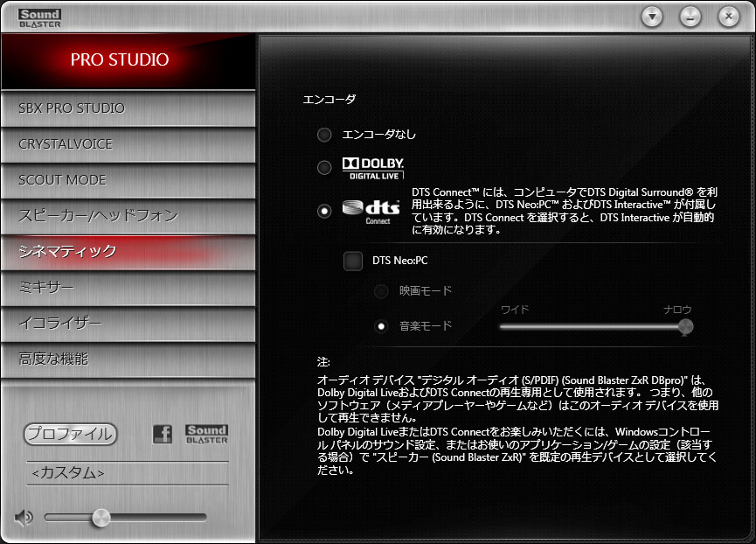Select the エンコーダなし radio option
Screen dimensions: 756x544
324,135
